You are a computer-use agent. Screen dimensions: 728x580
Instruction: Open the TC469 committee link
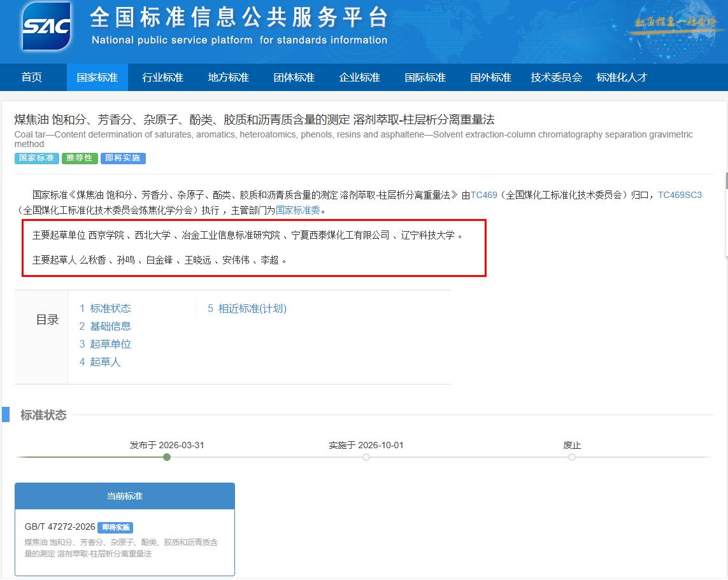pos(484,195)
